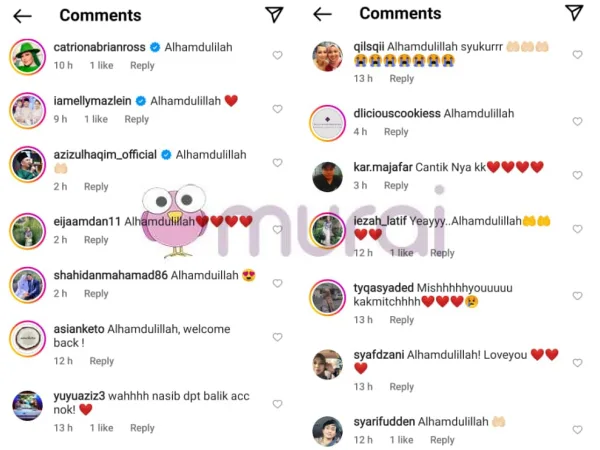Open syarifudden profile avatar

pyautogui.click(x=328, y=431)
